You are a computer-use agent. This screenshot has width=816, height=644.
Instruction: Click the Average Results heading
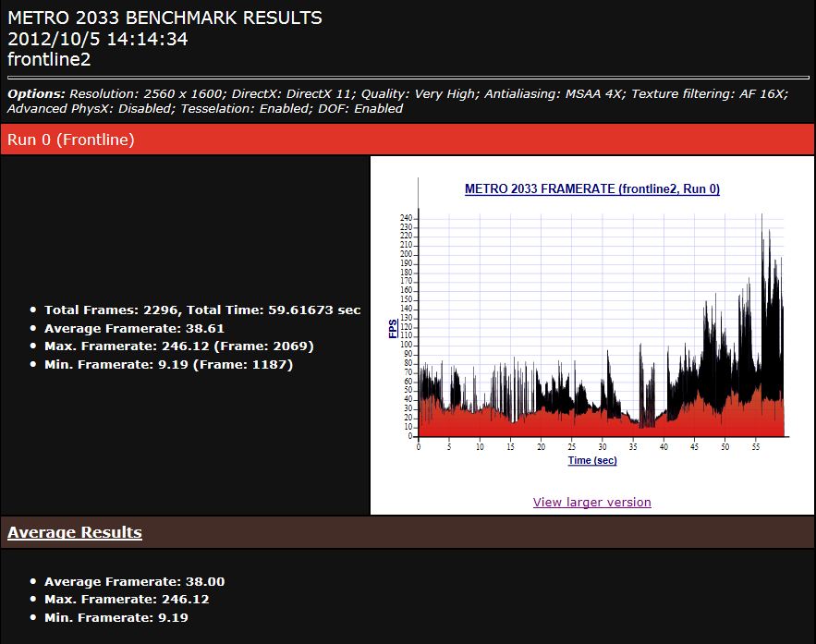tap(75, 532)
